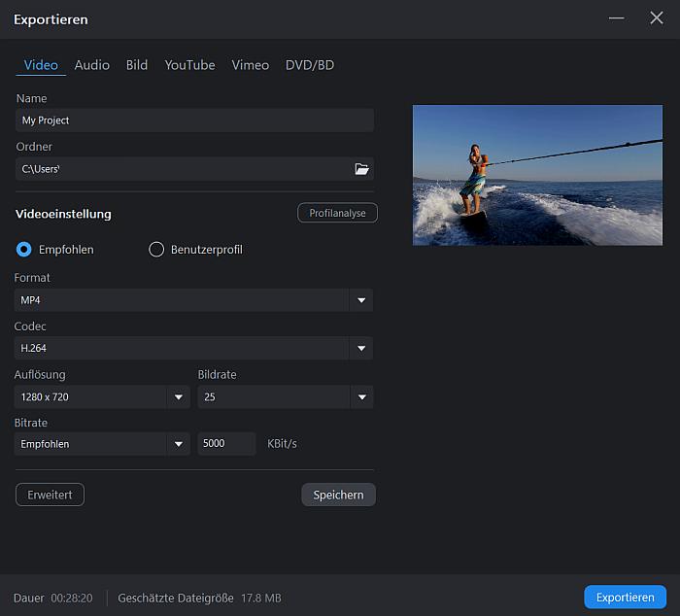Close the Exportieren dialog
This screenshot has width=680, height=616.
click(x=656, y=18)
